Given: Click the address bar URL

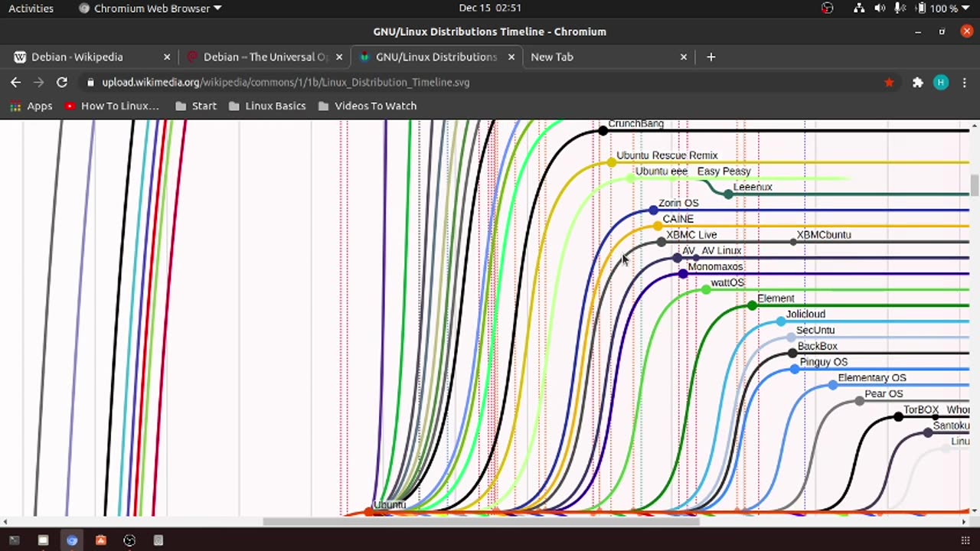Looking at the screenshot, I should point(286,82).
